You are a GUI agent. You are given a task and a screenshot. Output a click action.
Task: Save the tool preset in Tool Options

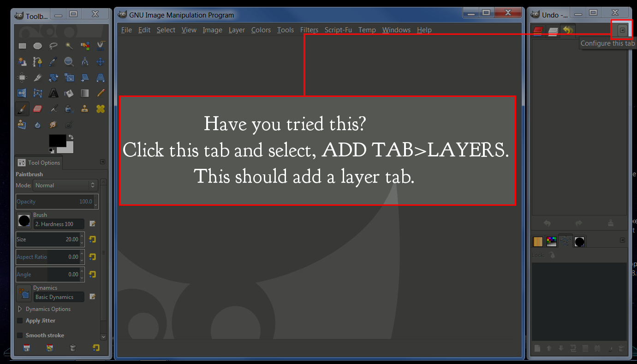[27, 348]
